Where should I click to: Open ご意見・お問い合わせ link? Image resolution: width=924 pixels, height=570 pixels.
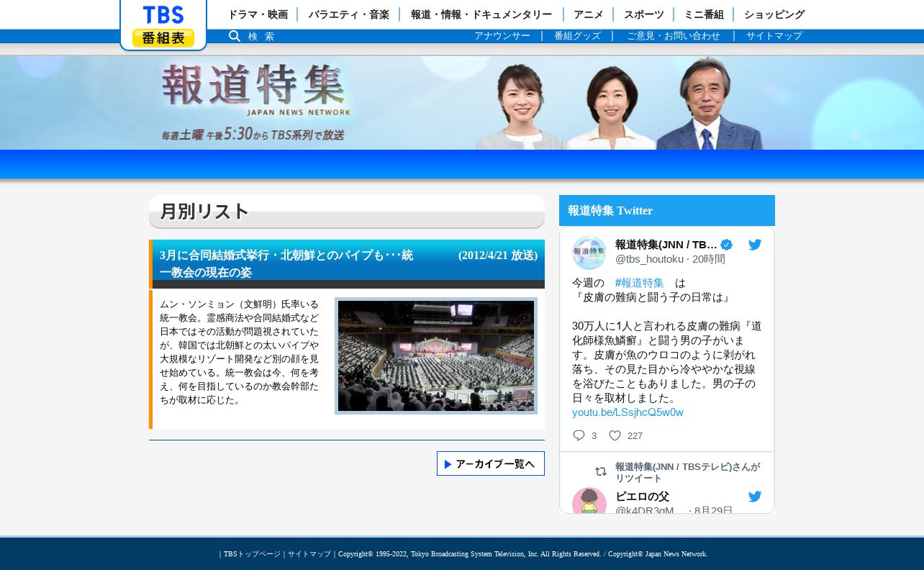[x=674, y=36]
